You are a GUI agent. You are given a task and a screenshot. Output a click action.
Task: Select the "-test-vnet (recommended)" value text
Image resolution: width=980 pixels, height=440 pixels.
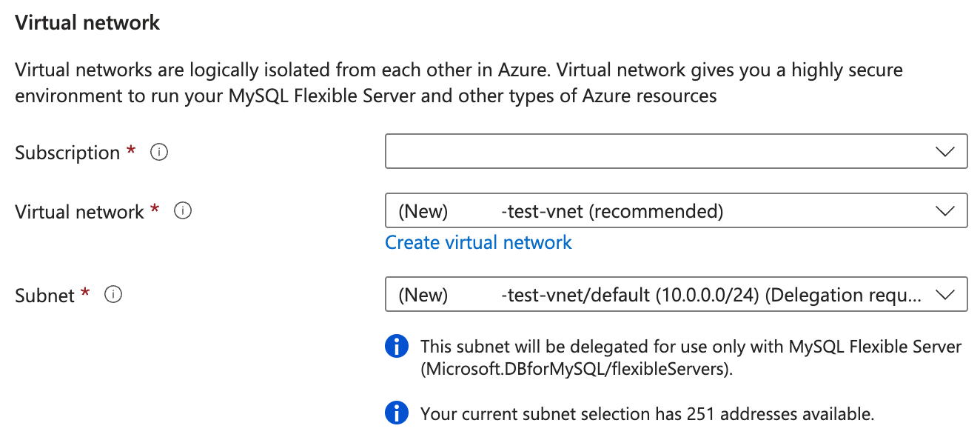[x=611, y=211]
